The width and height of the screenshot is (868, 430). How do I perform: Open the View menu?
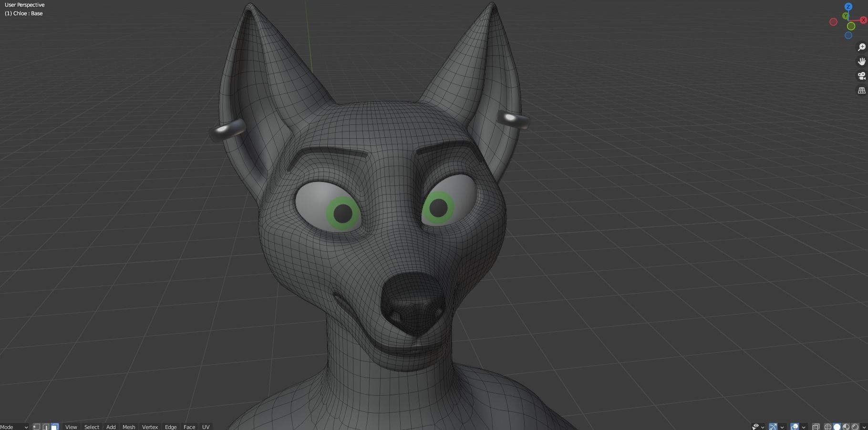pyautogui.click(x=71, y=427)
